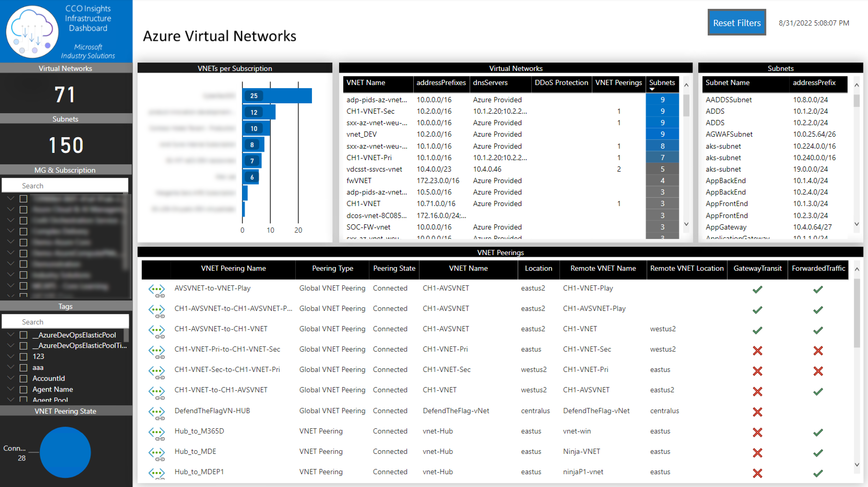The image size is (868, 487).
Task: Click GatewayTransit red X for DefendTheFlagVN-HUB
Action: (x=757, y=412)
